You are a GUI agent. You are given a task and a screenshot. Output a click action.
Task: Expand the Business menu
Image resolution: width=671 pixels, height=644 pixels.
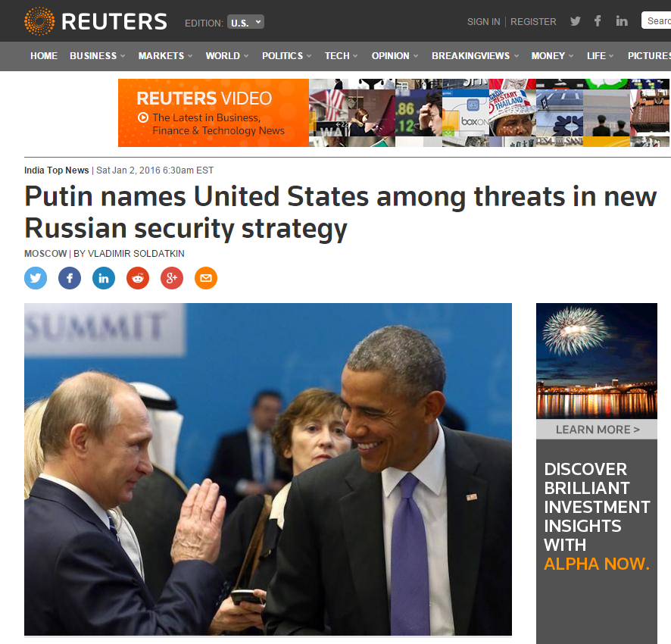tap(98, 56)
